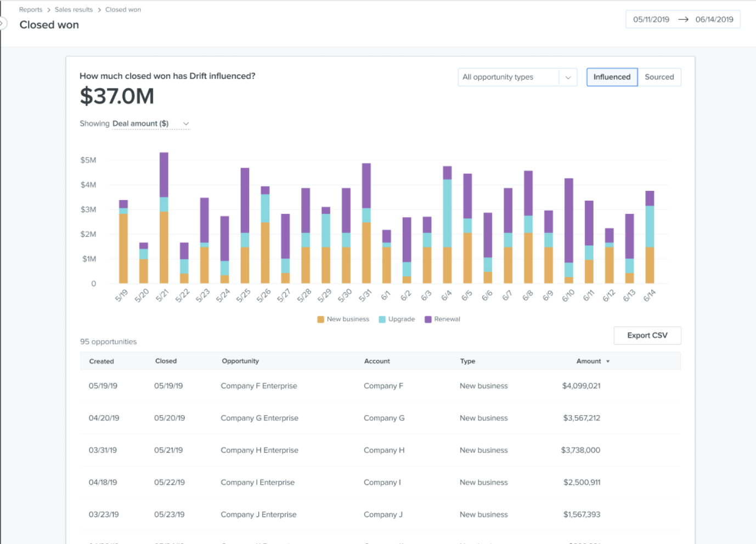Screen dimensions: 756x544
Task: Open Company F Enterprise opportunity
Action: click(x=259, y=386)
